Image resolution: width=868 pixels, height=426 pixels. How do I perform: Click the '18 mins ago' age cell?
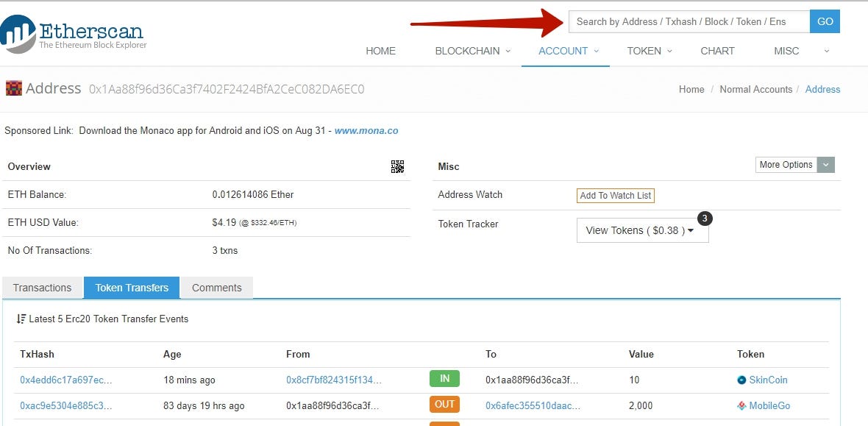[189, 380]
